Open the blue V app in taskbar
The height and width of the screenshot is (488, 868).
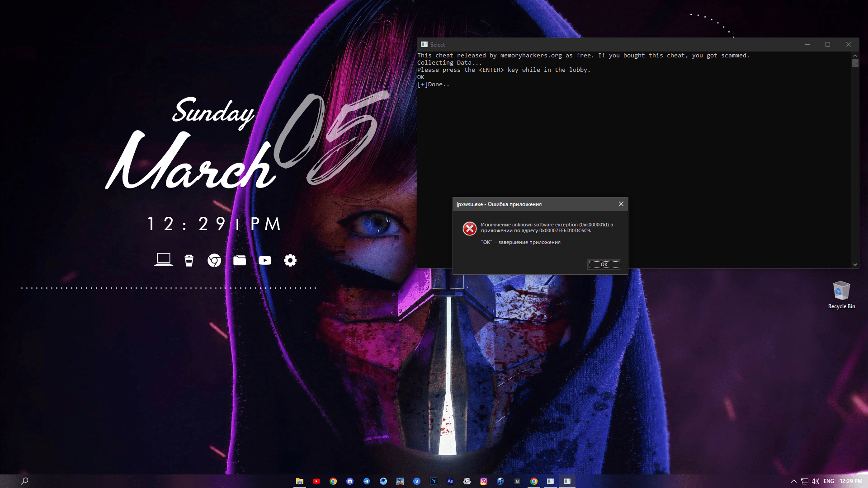pos(417,481)
